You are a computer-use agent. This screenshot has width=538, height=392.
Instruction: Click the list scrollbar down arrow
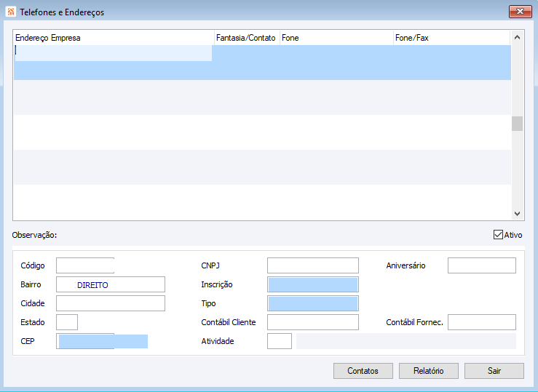pos(517,214)
